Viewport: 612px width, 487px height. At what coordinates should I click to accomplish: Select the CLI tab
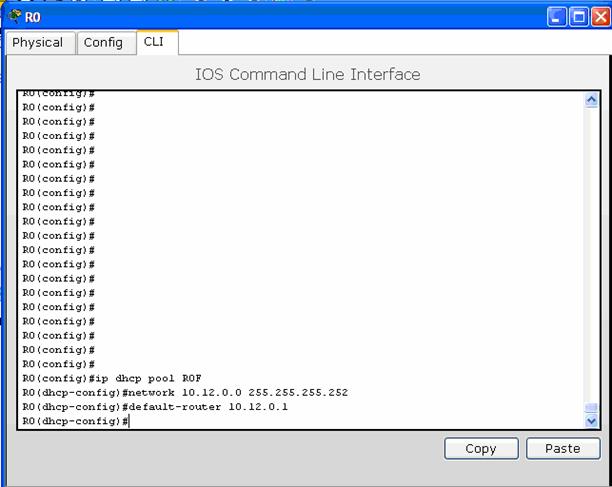(153, 42)
